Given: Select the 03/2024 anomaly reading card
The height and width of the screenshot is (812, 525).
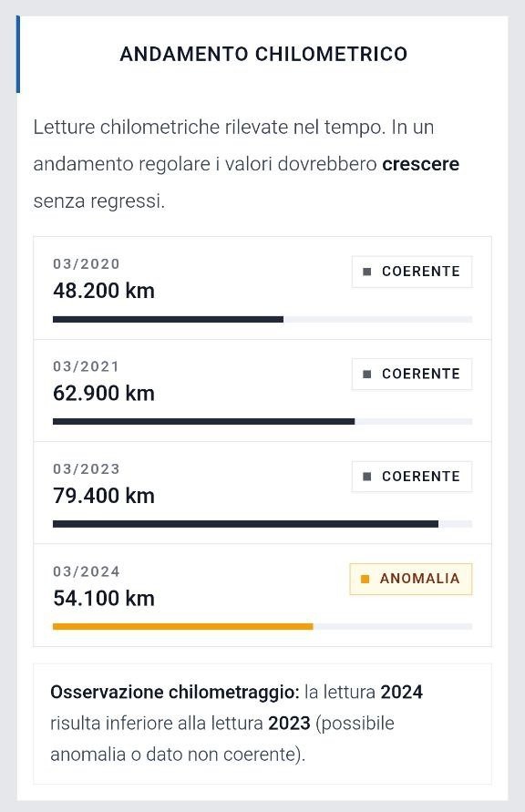Looking at the screenshot, I should click(262, 593).
